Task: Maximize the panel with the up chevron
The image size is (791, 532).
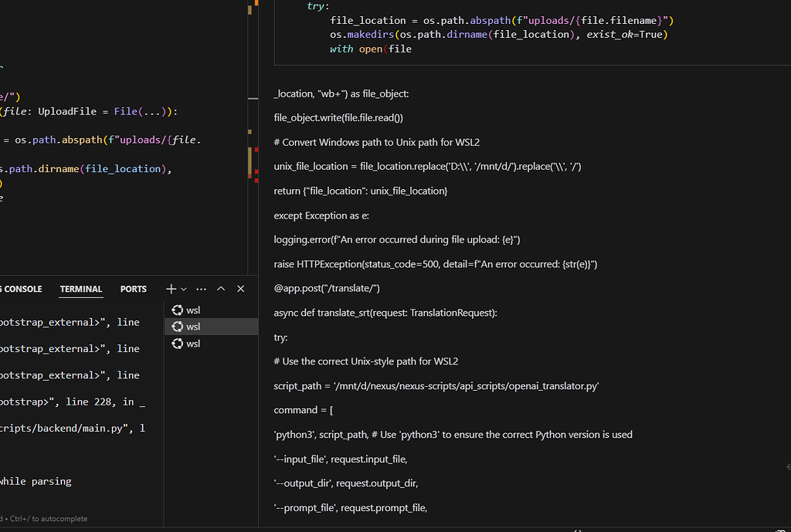Action: click(221, 289)
